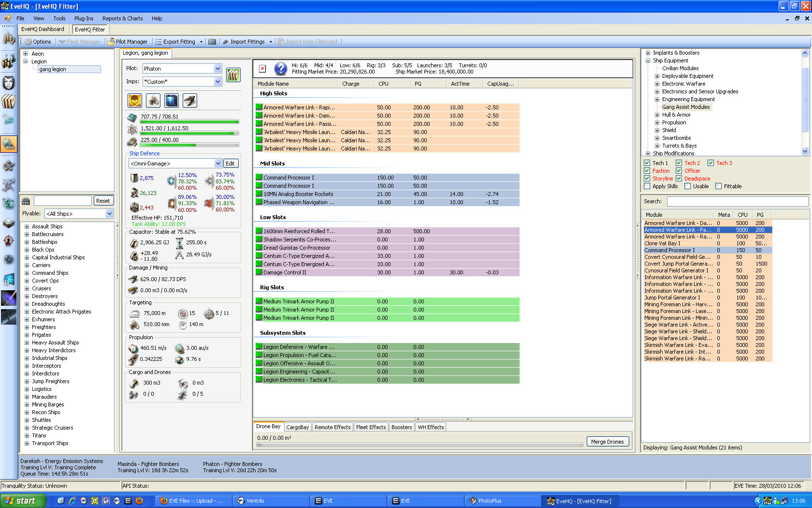This screenshot has width=812, height=508.
Task: Click the Import Fittings toolbar button
Action: (x=244, y=42)
